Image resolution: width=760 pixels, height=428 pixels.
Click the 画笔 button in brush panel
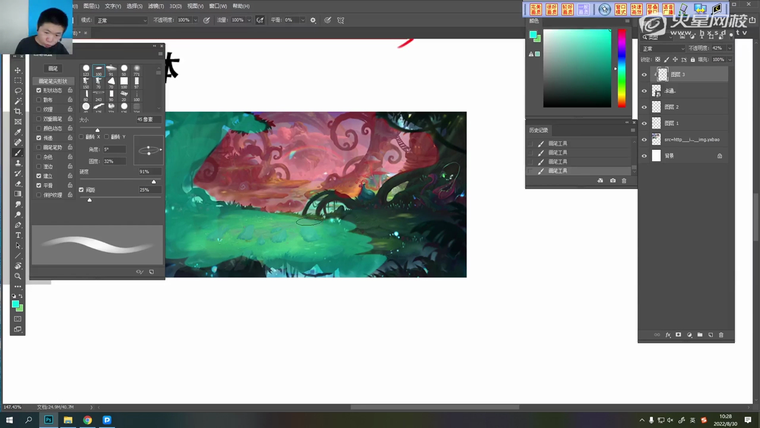tap(53, 69)
